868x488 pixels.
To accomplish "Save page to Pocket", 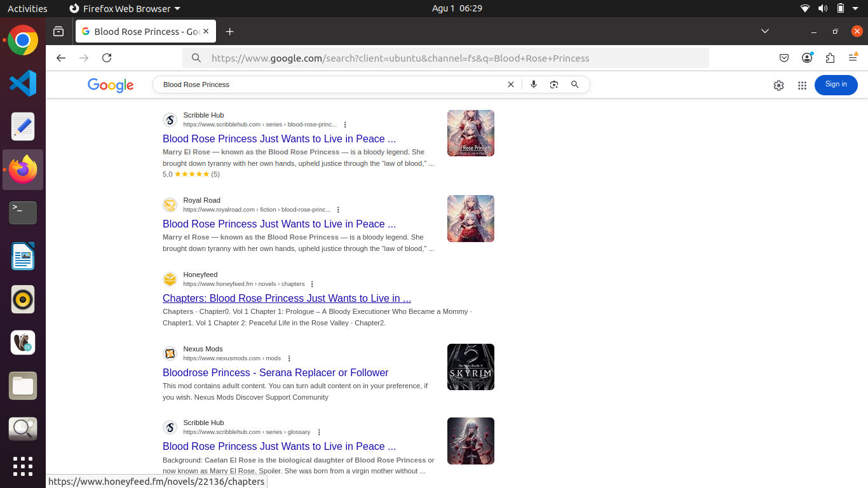I will pos(784,58).
